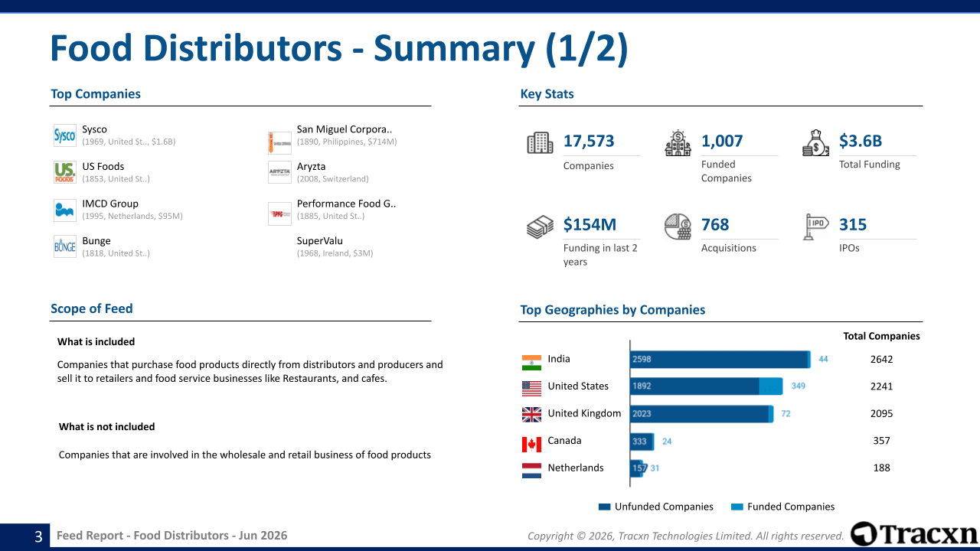Click the money bag Total Funding icon
Image resolution: width=980 pixels, height=551 pixels.
[x=815, y=143]
